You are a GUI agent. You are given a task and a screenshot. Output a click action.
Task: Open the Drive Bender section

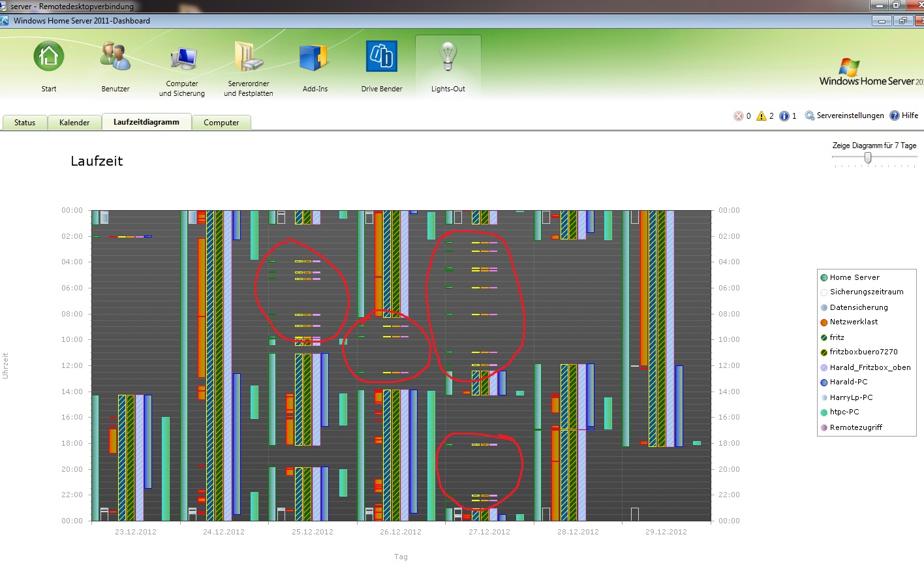[381, 57]
